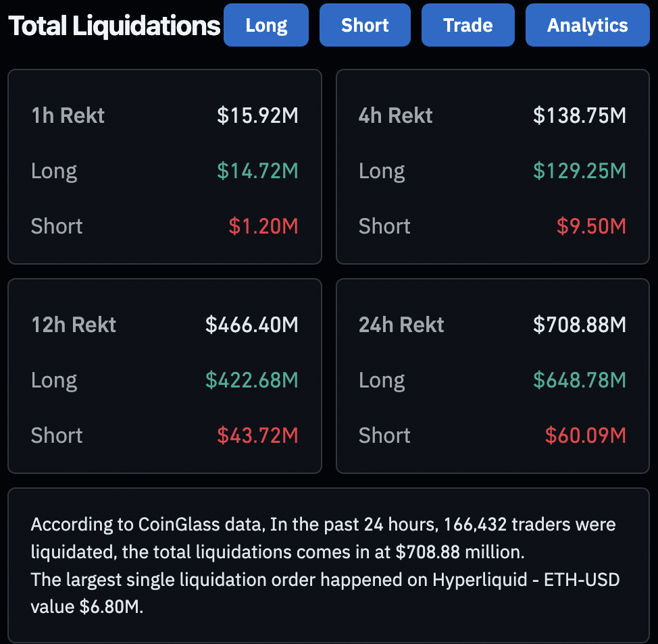The height and width of the screenshot is (644, 658).
Task: Click the Long filter button
Action: (x=265, y=25)
